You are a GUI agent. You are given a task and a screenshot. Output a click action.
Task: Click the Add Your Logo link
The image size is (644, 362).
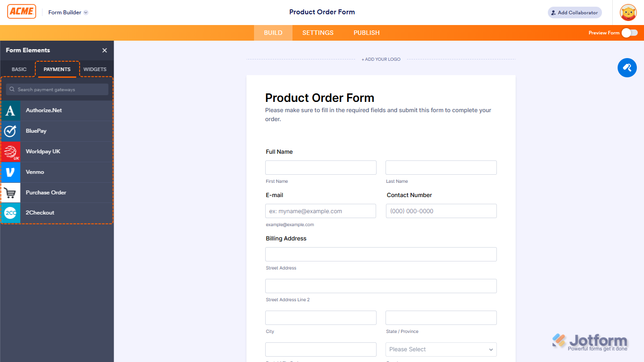pos(381,59)
